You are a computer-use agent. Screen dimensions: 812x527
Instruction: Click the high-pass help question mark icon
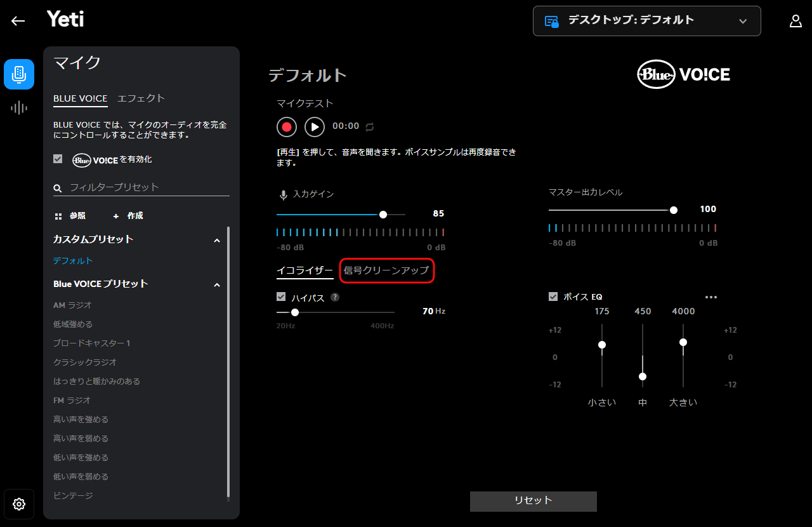pyautogui.click(x=335, y=297)
